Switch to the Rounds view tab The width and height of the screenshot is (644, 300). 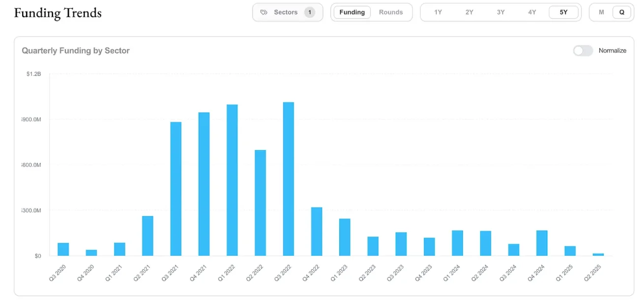click(x=391, y=12)
